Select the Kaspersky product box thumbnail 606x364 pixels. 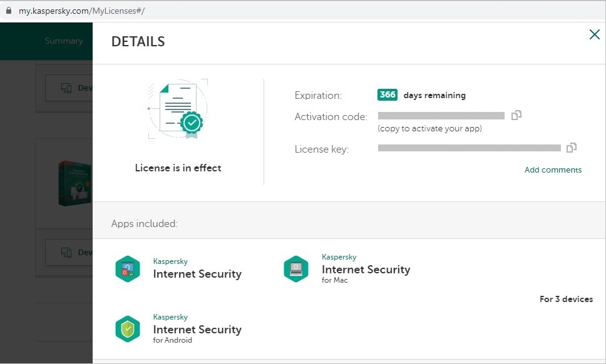74,184
